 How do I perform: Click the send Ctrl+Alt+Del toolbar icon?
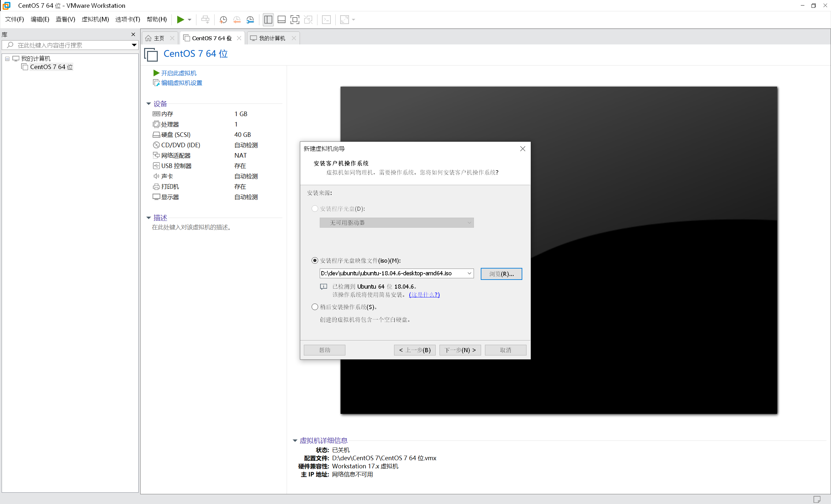point(205,19)
